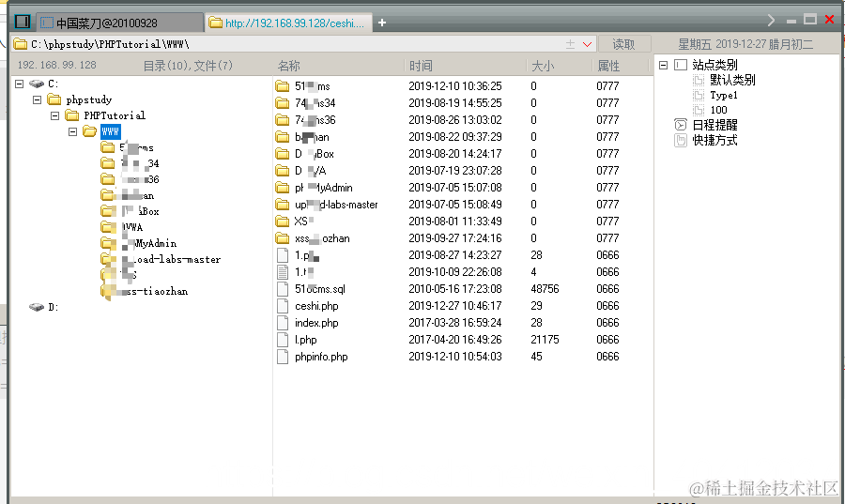Screen dimensions: 845x504
Task: Select the highlighted WWW folder in tree
Action: [x=111, y=132]
